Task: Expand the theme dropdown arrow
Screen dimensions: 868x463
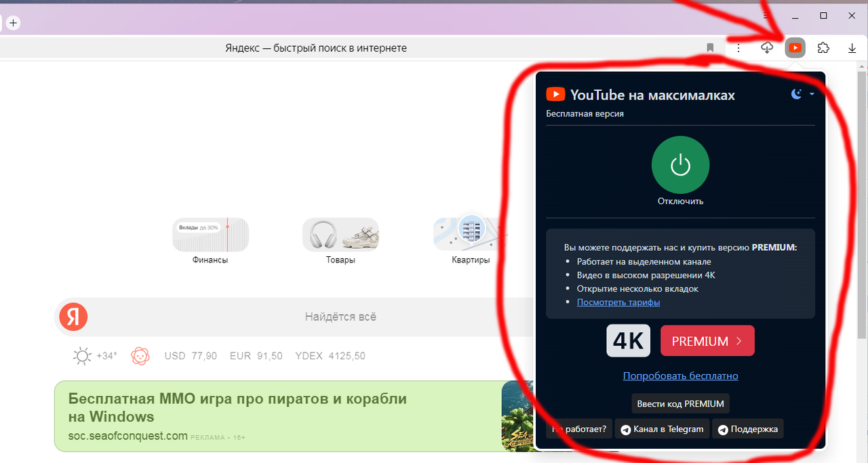Action: [x=812, y=94]
